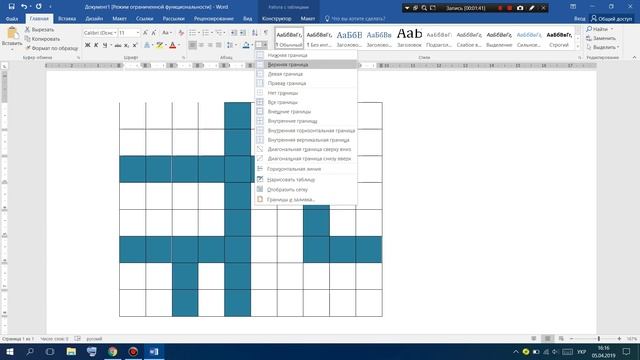
Task: Toggle Superscript formatting
Action: click(135, 45)
